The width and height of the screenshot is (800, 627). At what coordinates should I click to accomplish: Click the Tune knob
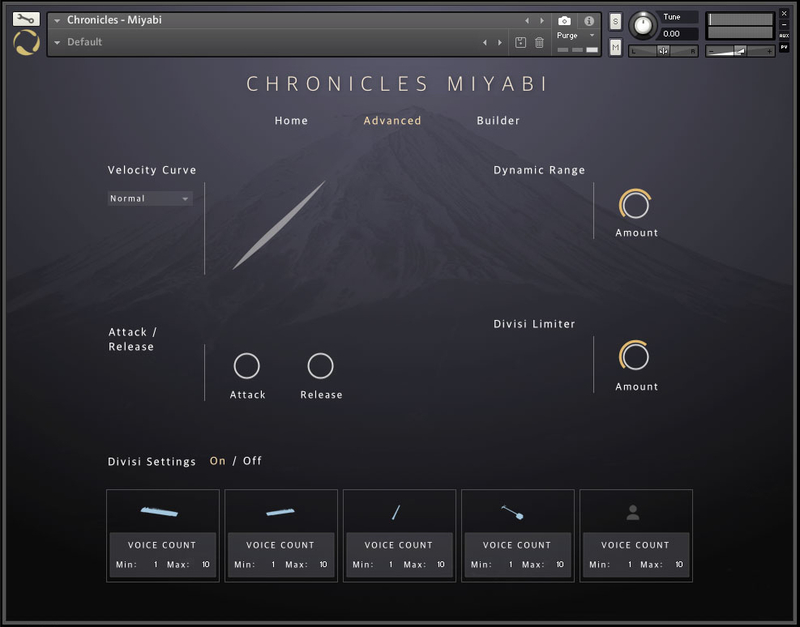click(x=643, y=25)
